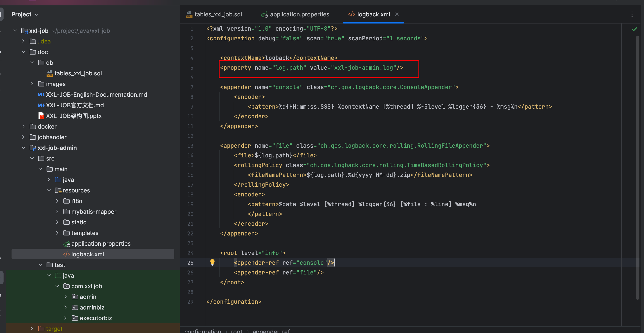Close the logback.xml tab

(x=397, y=14)
